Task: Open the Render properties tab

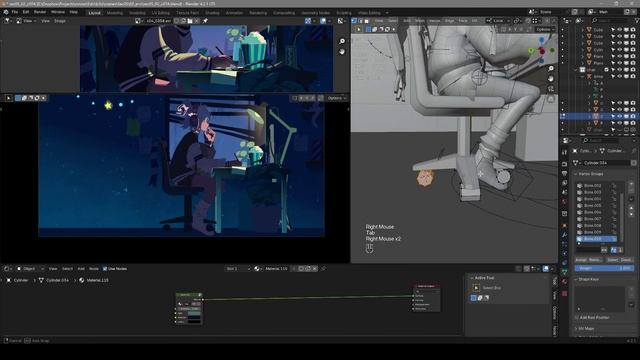Action: (x=564, y=164)
